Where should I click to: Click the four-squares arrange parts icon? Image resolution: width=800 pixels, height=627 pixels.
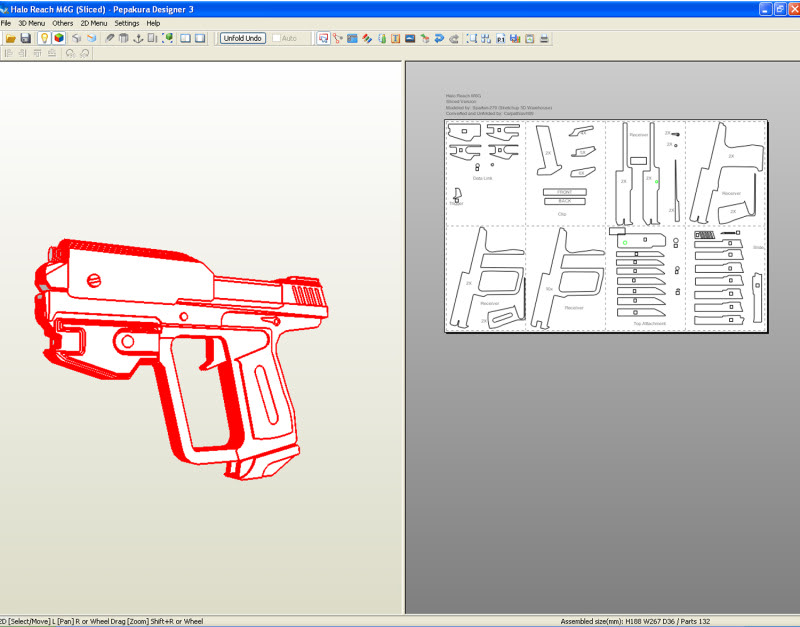[x=486, y=38]
